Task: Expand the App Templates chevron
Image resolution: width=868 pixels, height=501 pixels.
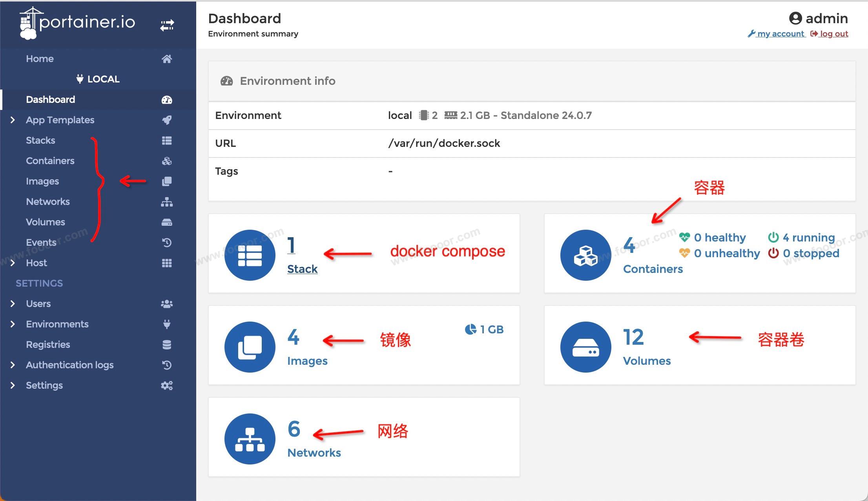Action: coord(13,120)
